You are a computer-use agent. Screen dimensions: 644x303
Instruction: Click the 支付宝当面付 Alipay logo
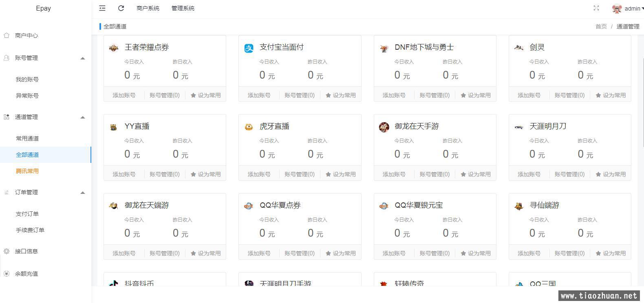click(249, 48)
